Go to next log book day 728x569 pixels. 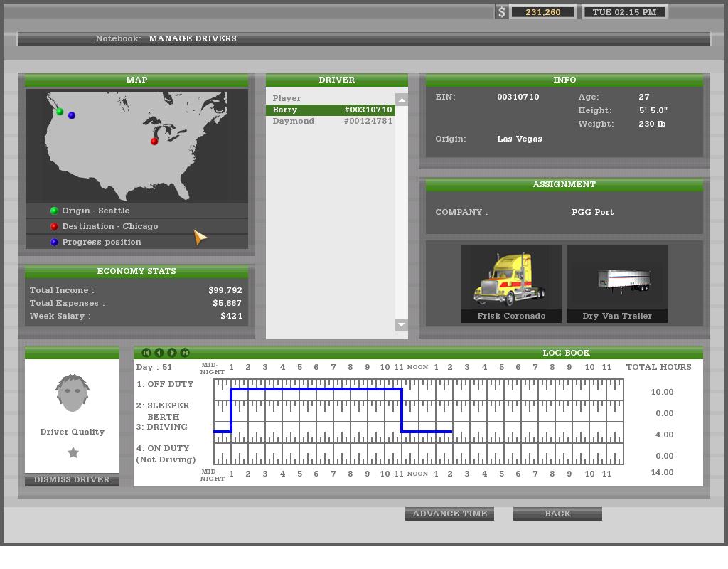[x=172, y=353]
